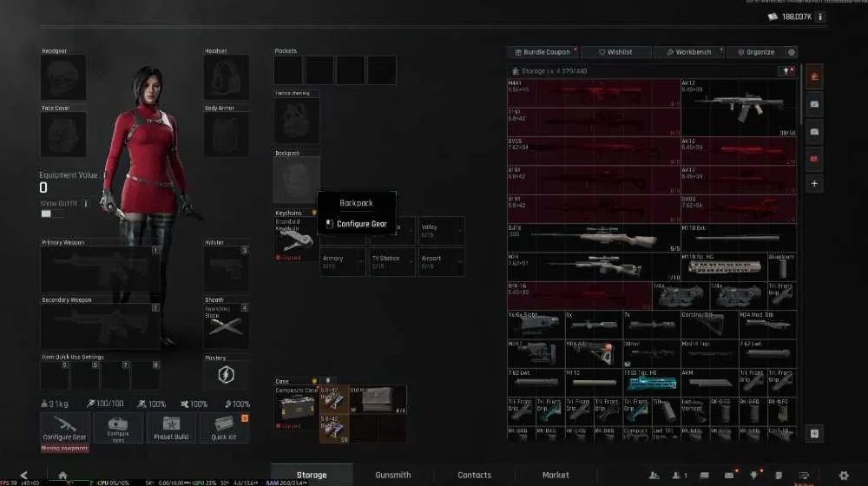The width and height of the screenshot is (868, 486).
Task: Add a new storage box with plus icon
Action: click(x=814, y=184)
